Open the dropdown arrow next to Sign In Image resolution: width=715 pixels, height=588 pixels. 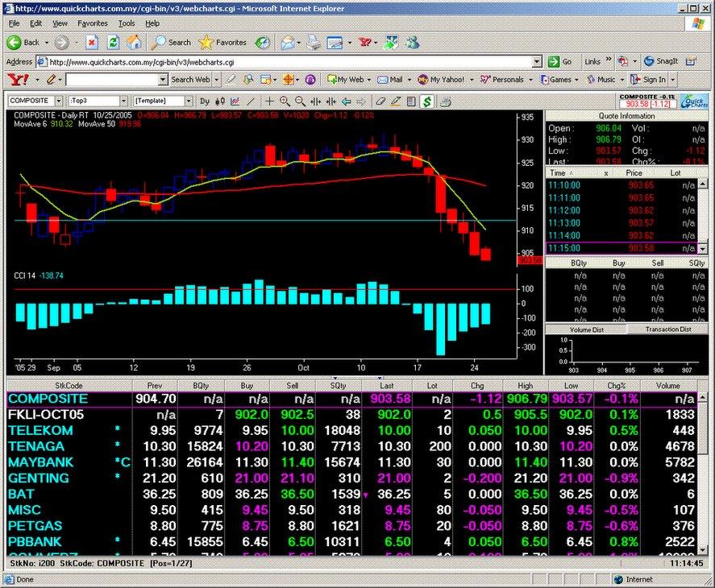tap(672, 80)
